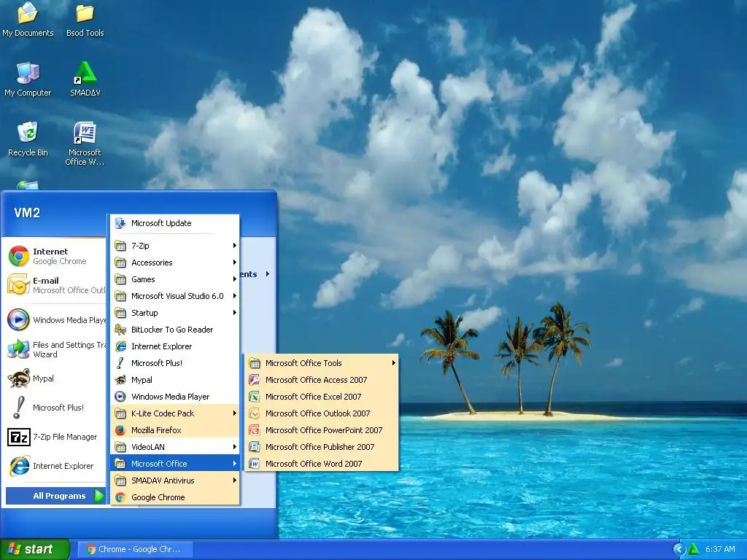Click All Programs button

[55, 496]
